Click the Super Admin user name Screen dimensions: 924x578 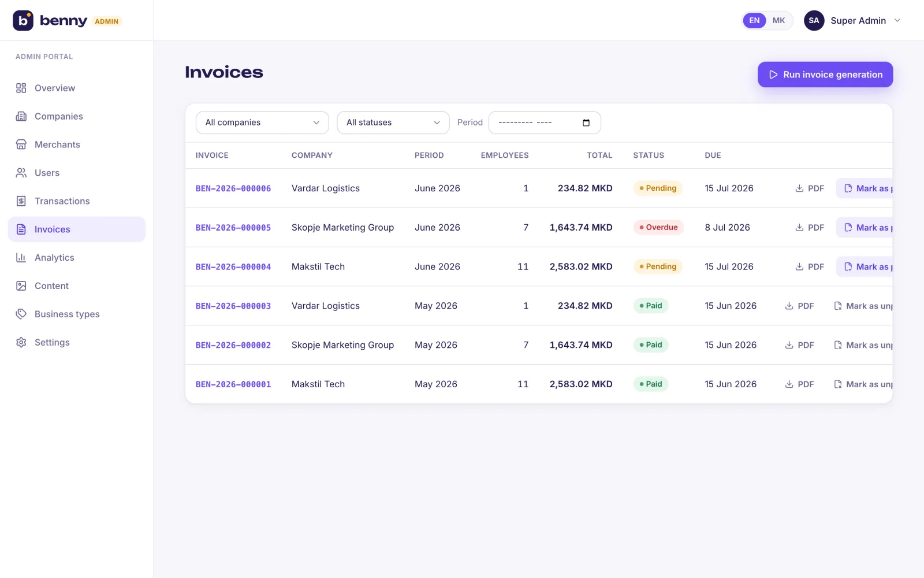point(858,20)
